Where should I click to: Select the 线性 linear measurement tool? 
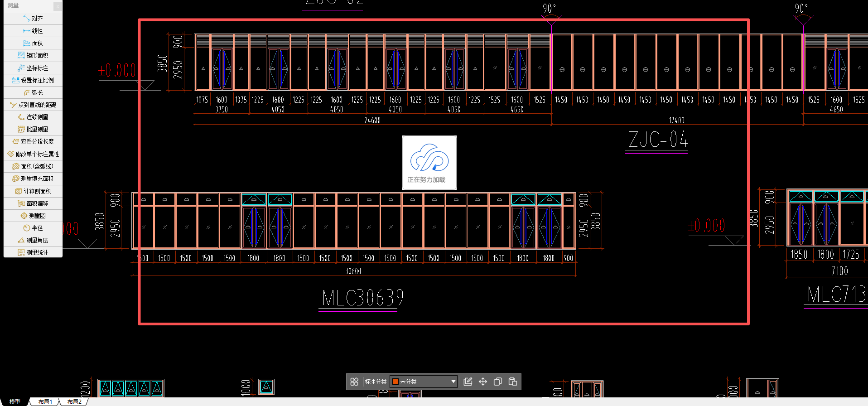click(x=33, y=31)
